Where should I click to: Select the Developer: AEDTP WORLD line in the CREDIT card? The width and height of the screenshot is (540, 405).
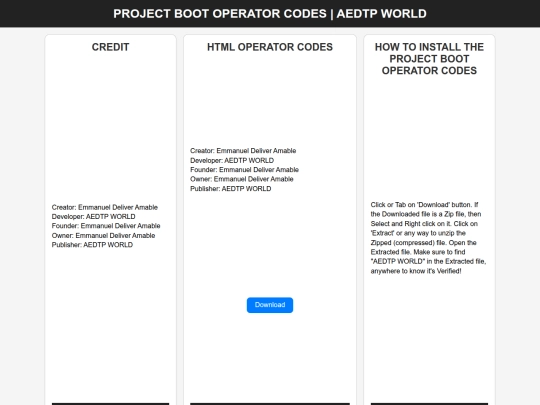(93, 217)
